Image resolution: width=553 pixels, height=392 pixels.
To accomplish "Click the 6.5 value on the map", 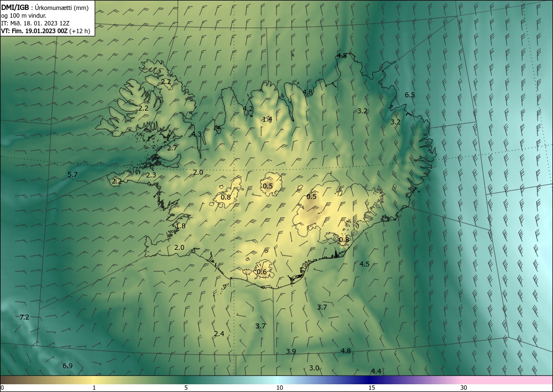I will click(410, 95).
